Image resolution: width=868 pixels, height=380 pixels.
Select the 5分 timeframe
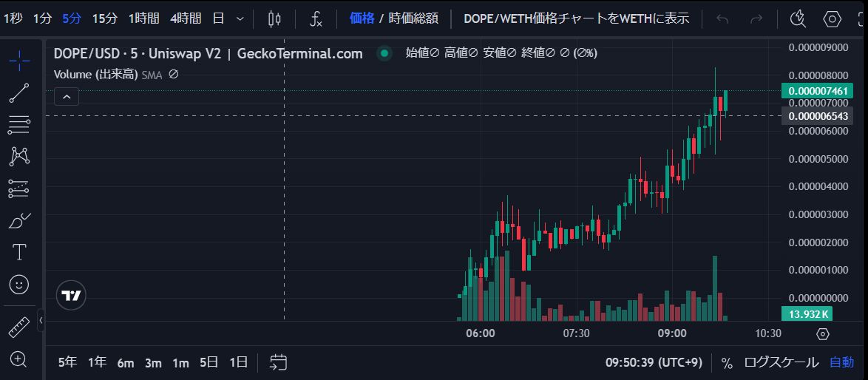(x=72, y=18)
